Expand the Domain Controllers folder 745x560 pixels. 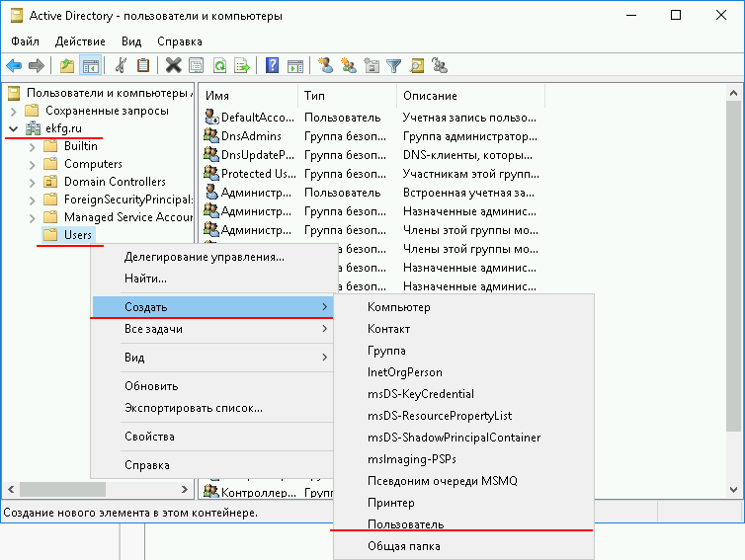point(32,183)
